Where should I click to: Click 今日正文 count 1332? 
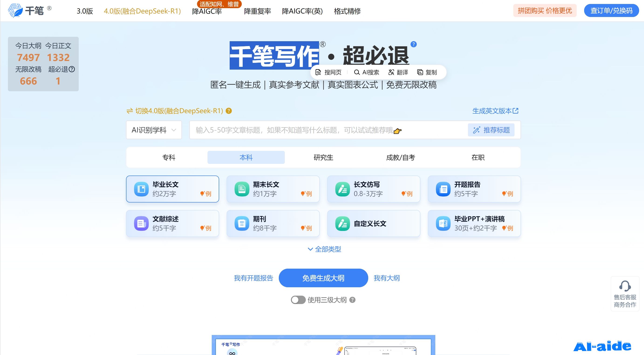point(58,57)
